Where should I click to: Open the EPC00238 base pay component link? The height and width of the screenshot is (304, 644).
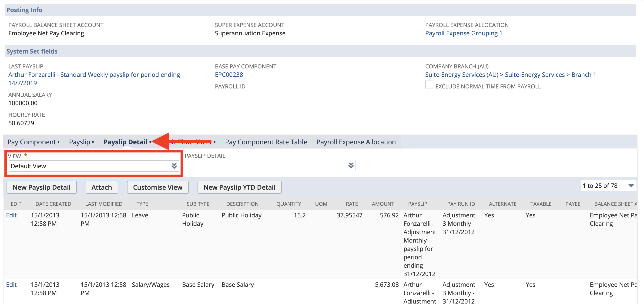[x=228, y=74]
